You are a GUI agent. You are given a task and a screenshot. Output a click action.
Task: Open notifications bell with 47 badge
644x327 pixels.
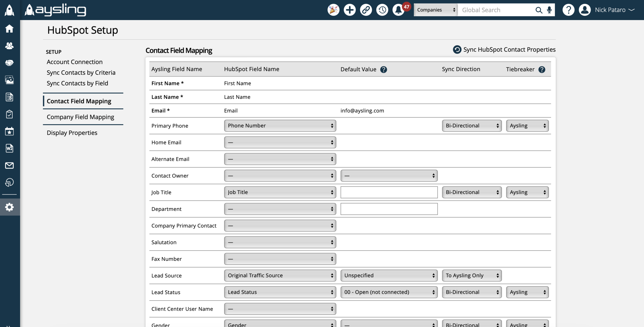click(399, 10)
